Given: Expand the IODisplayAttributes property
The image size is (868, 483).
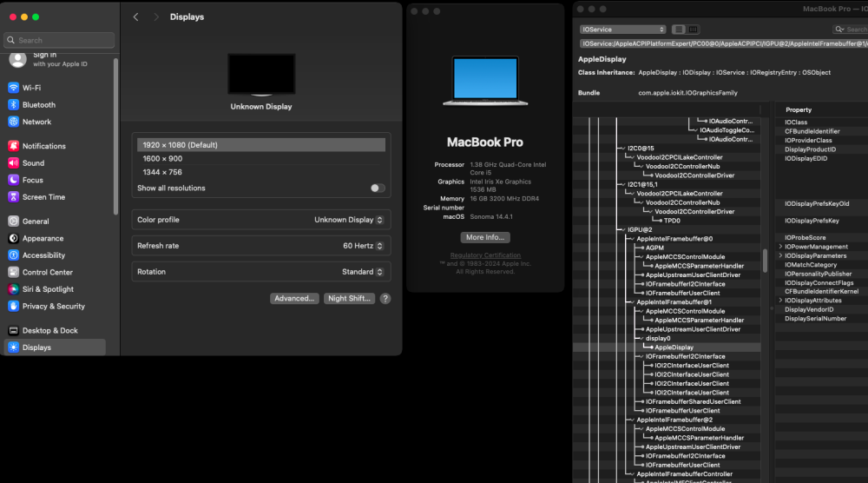Looking at the screenshot, I should tap(780, 301).
